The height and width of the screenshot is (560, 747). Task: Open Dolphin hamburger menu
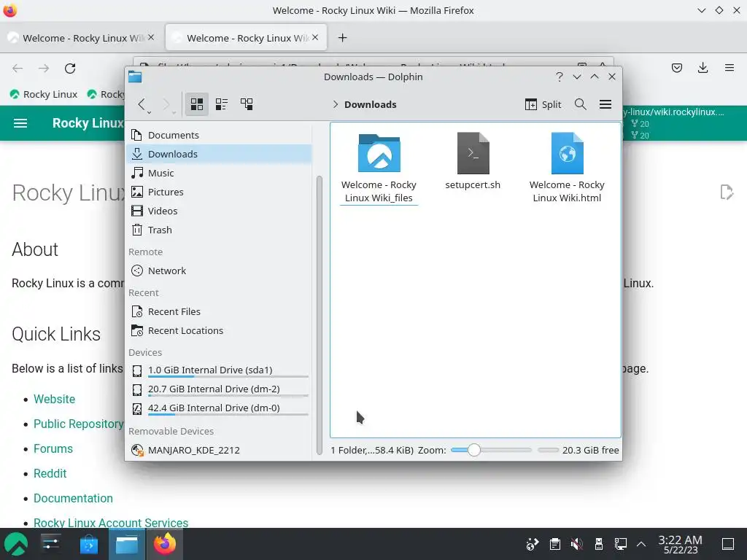(x=605, y=104)
